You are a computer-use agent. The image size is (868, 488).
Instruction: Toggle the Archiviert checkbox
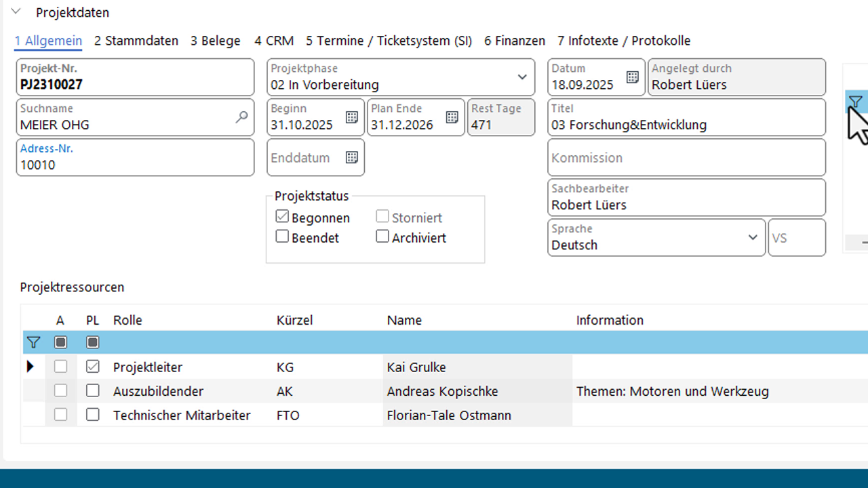tap(382, 237)
